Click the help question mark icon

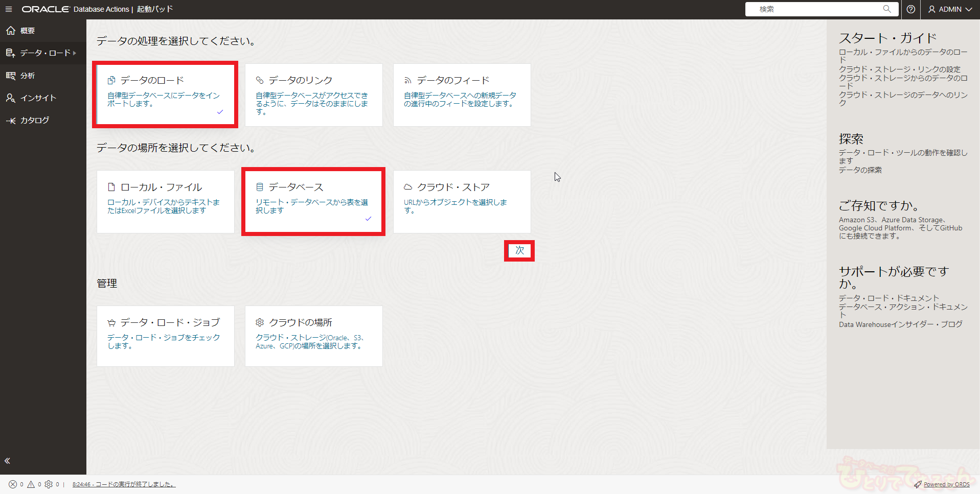pos(910,9)
